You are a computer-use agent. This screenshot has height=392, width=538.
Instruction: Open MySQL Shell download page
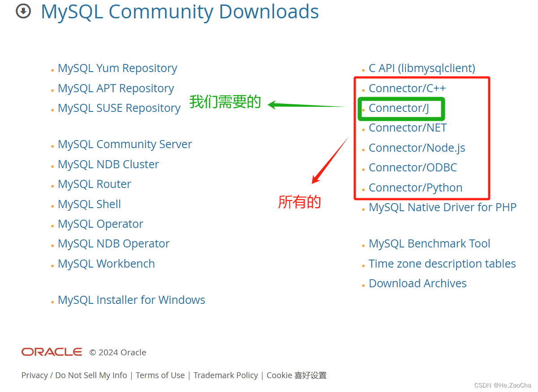tap(90, 204)
